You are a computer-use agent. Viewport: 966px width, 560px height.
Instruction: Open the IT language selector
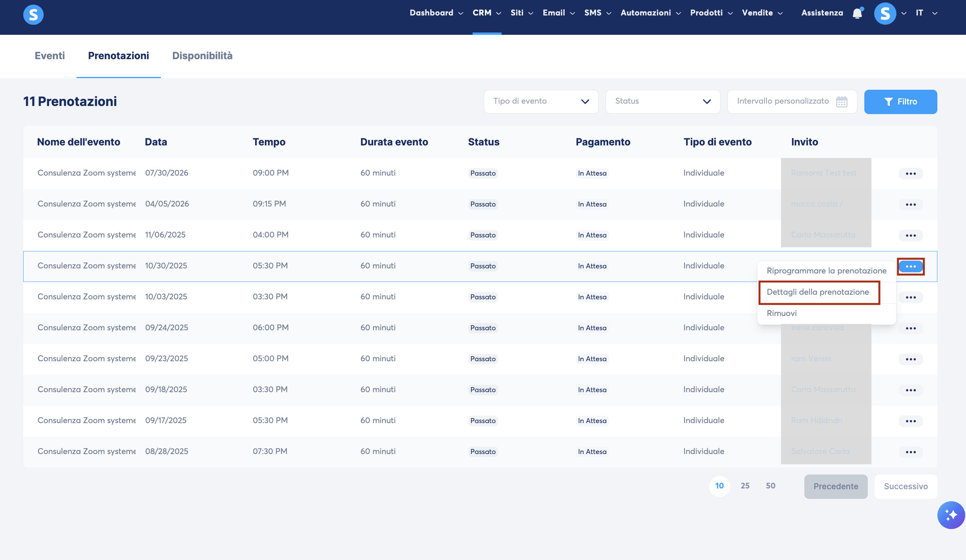926,13
